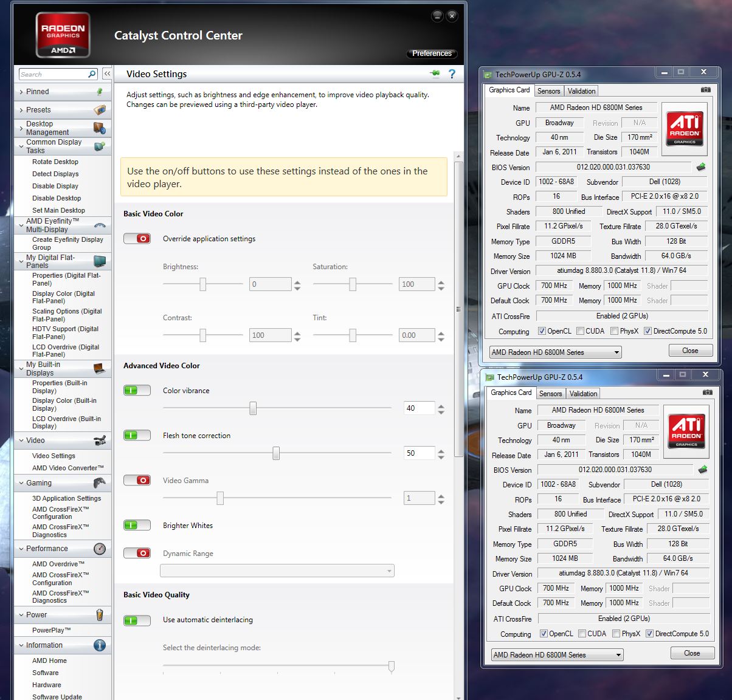732x700 pixels.
Task: Open 3D Application Settings page
Action: point(67,498)
